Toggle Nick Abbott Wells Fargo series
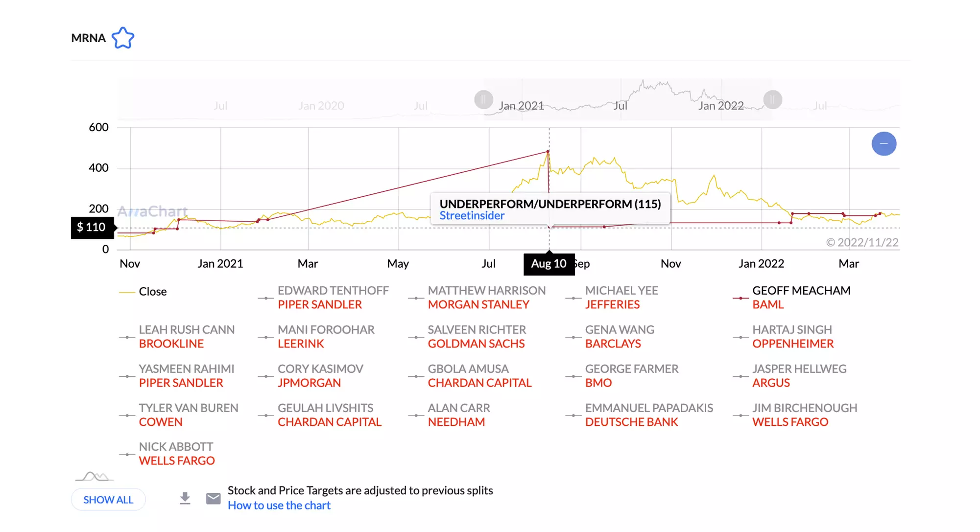 point(167,454)
